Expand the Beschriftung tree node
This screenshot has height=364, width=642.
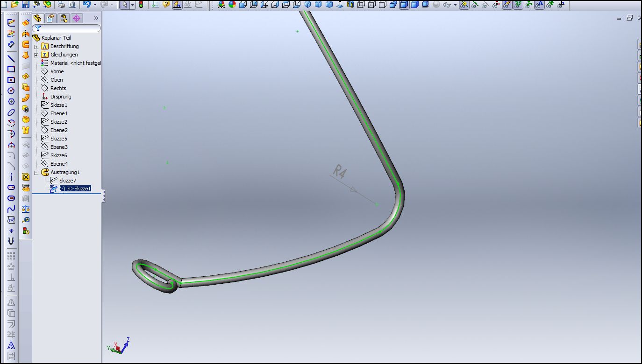36,46
